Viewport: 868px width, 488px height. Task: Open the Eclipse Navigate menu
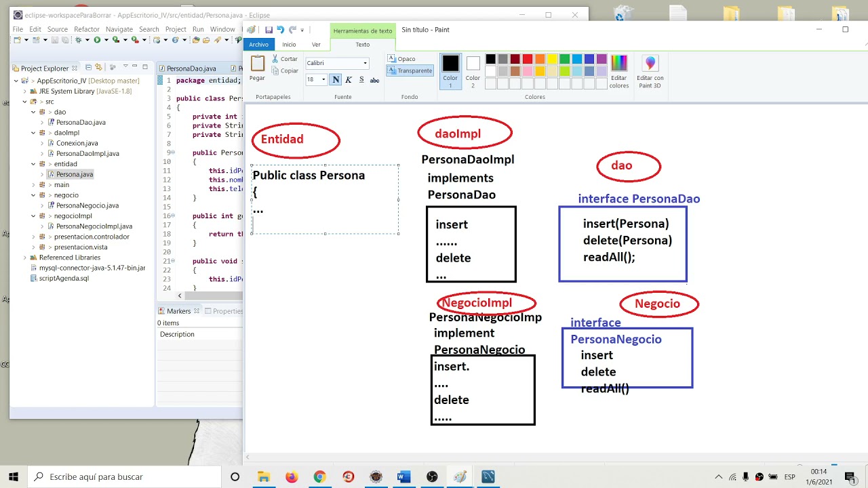tap(119, 29)
